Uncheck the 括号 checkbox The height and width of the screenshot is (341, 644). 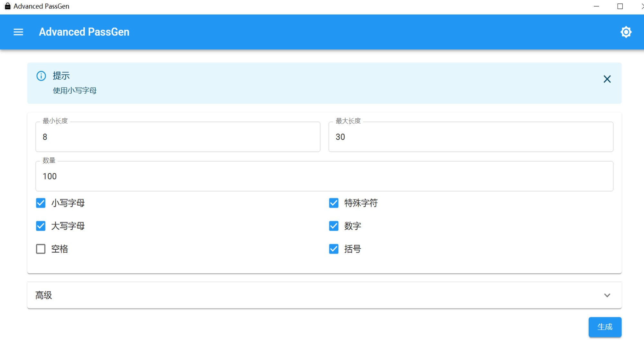pos(334,249)
